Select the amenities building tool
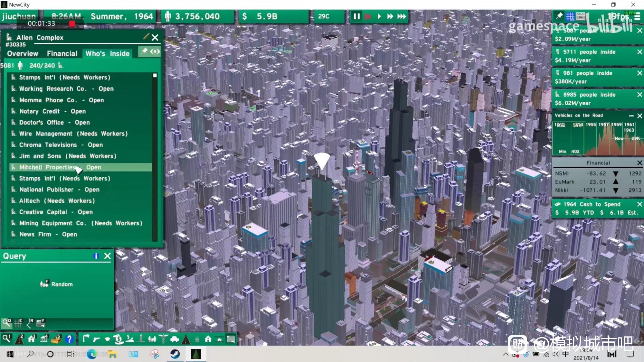Screen dimensions: 644x362 44,339
